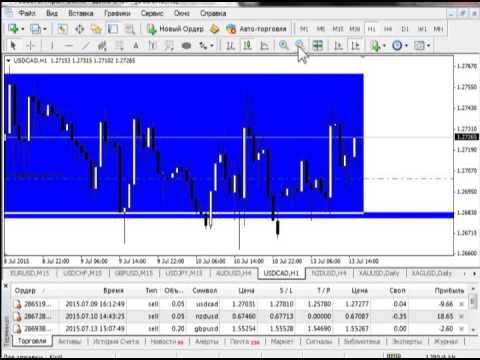
Task: Pick the W1 timeframe
Action: 422,29
